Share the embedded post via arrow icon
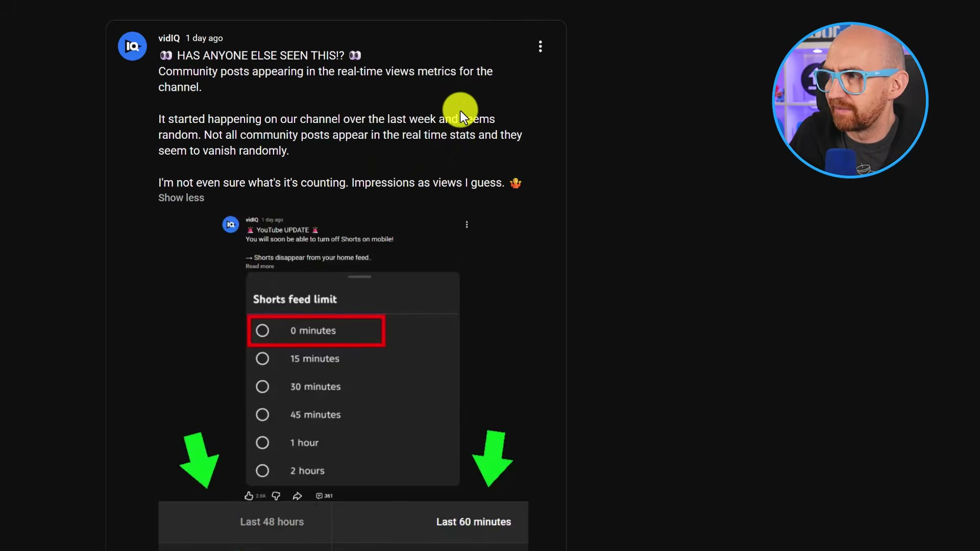 (x=298, y=496)
